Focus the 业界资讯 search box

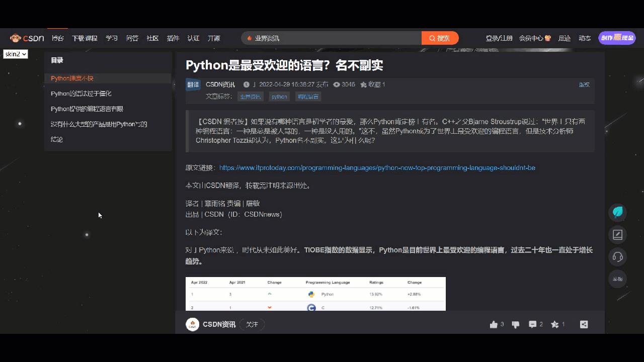[332, 38]
